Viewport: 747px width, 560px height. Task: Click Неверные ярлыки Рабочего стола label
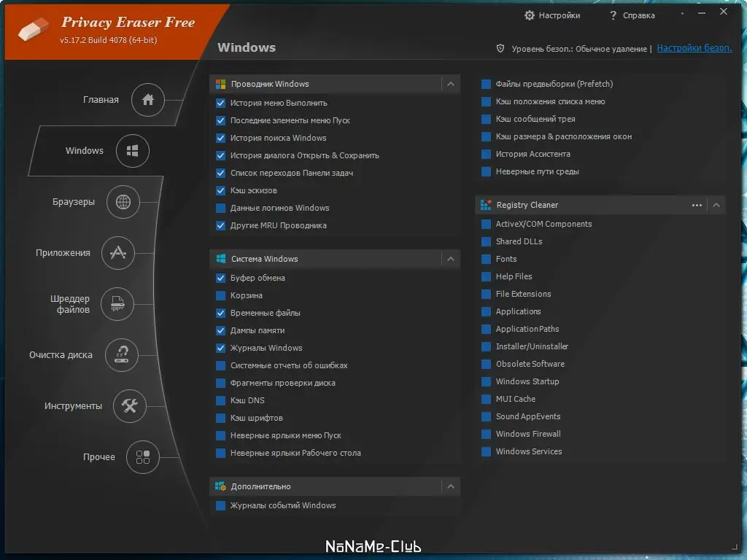click(x=295, y=454)
